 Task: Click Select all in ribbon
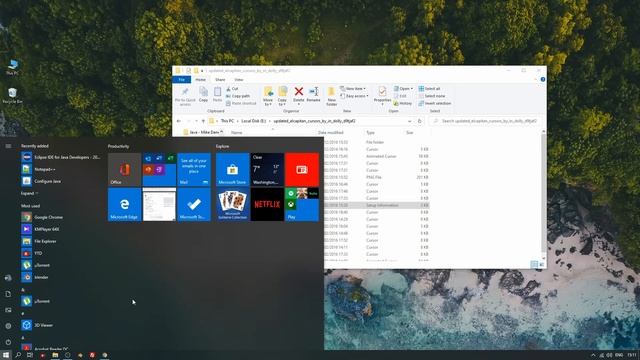429,89
